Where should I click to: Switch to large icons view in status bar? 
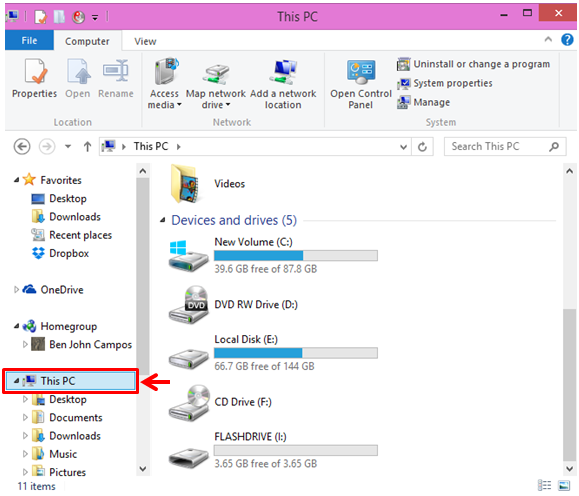pyautogui.click(x=564, y=485)
